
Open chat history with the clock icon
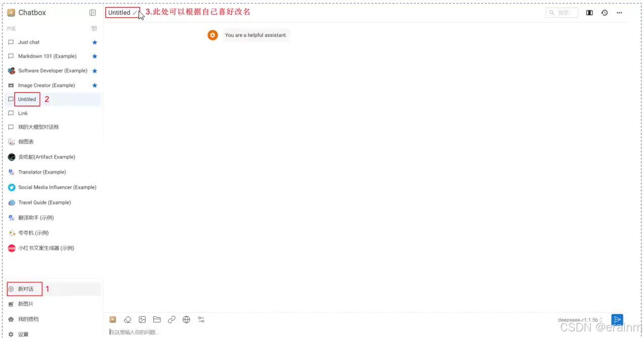(x=604, y=13)
